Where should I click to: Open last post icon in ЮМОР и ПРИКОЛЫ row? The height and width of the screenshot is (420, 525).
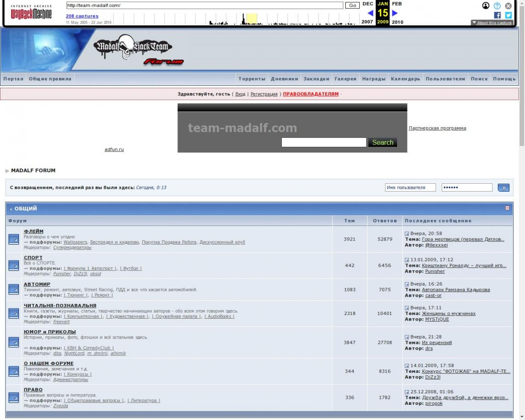pyautogui.click(x=407, y=337)
